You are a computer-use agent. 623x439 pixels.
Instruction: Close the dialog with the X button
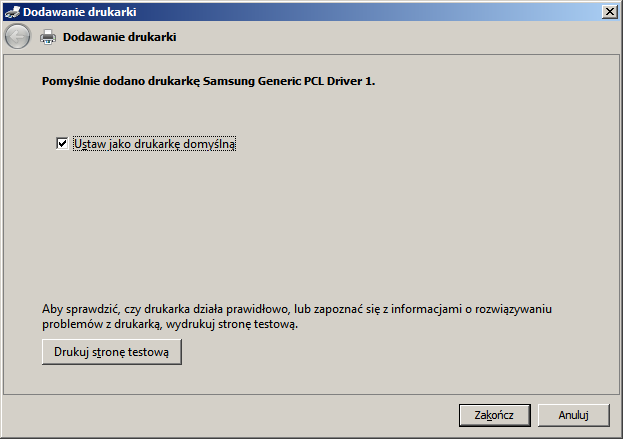609,12
